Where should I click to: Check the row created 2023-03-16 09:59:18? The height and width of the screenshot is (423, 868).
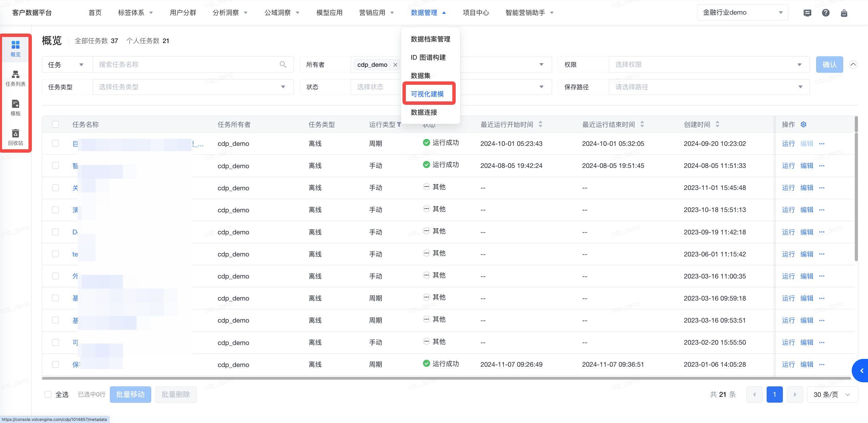pyautogui.click(x=56, y=298)
